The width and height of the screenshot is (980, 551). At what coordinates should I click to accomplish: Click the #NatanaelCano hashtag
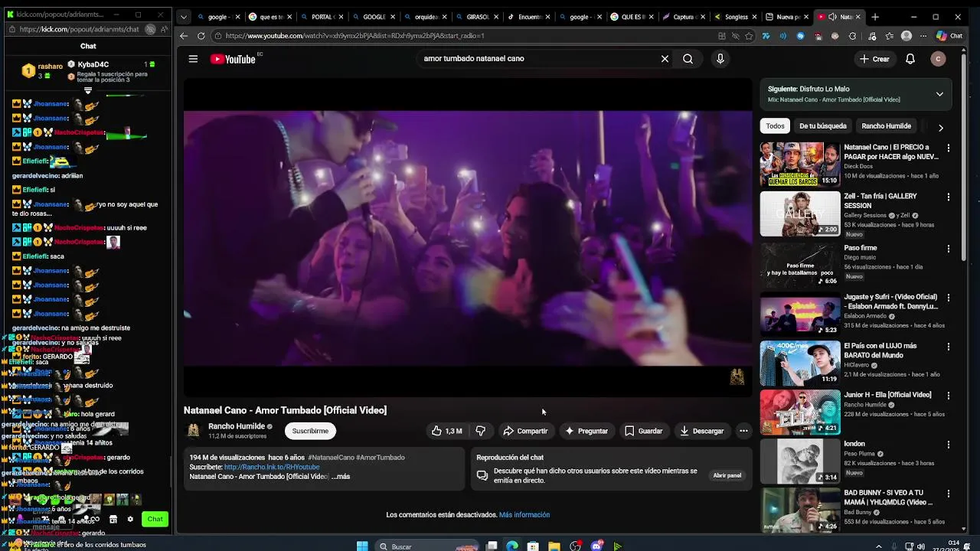331,458
